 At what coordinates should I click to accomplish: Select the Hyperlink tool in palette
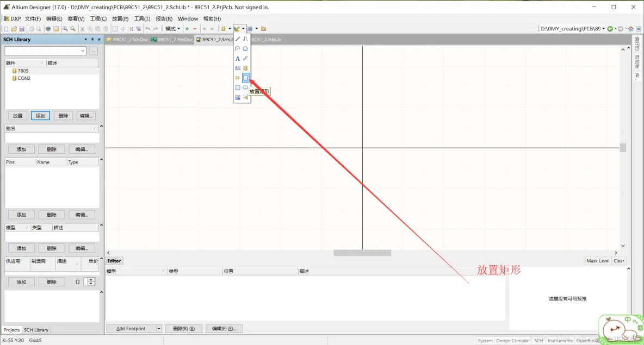tap(245, 58)
